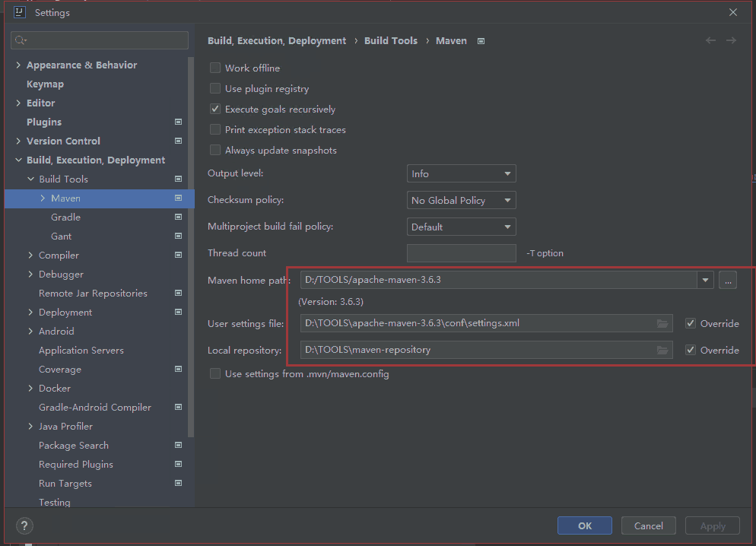
Task: Enable Use plugin registry checkbox
Action: 215,89
